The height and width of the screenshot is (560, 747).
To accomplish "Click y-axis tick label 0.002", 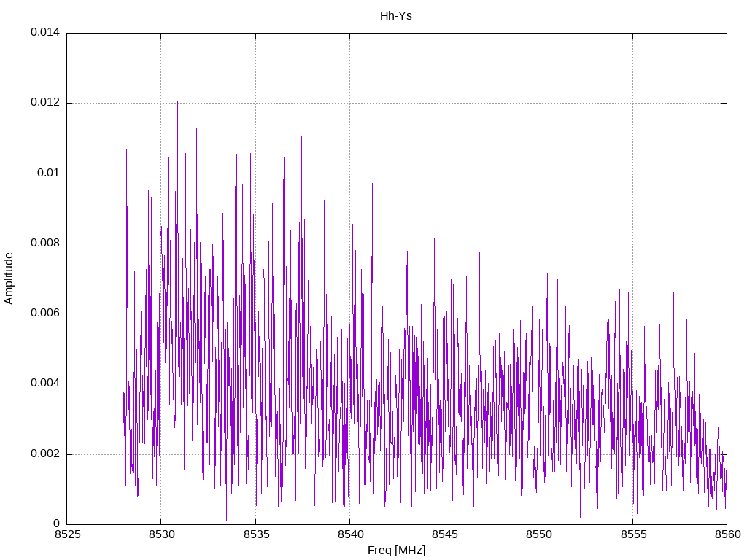I will click(45, 454).
